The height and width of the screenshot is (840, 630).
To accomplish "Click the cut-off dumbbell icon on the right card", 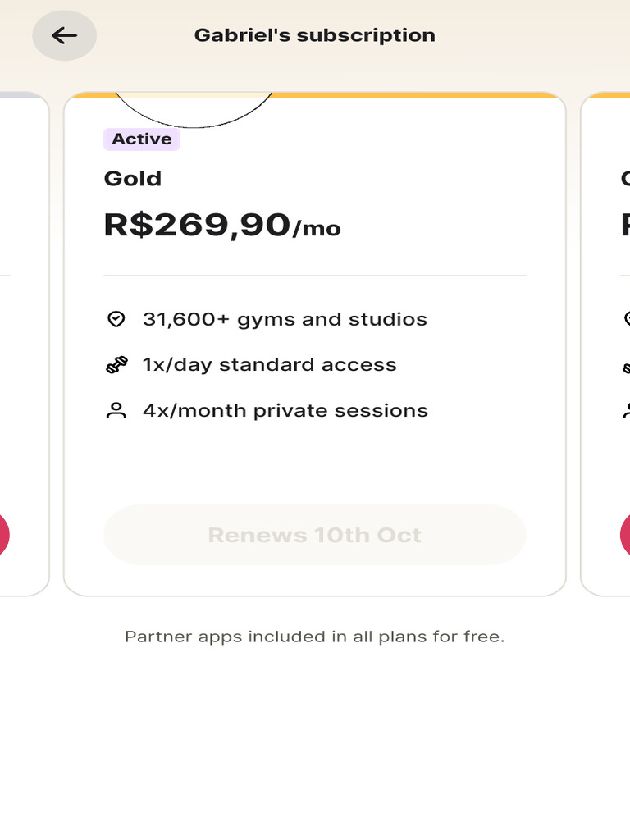I will click(627, 366).
